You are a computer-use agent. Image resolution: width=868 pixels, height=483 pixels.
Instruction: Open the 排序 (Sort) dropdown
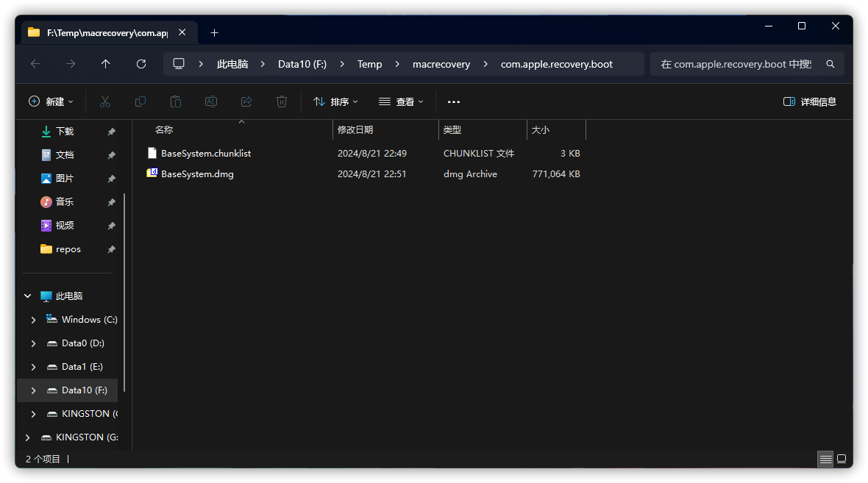pyautogui.click(x=335, y=101)
